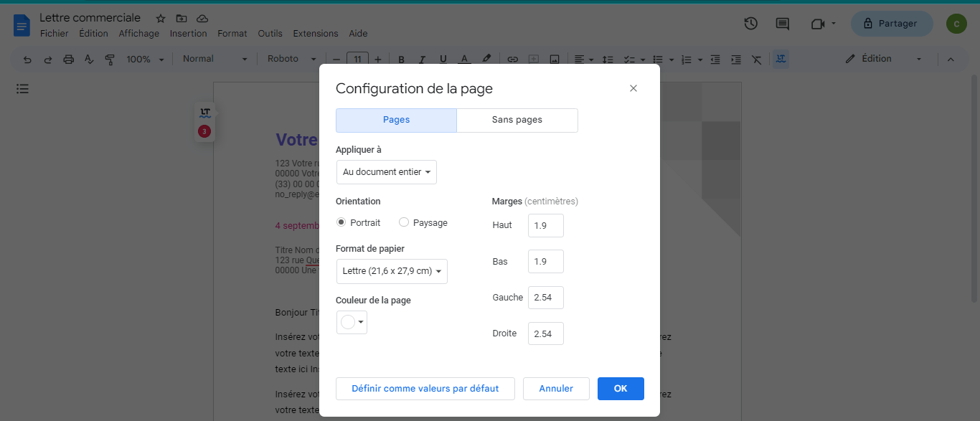Star the Lettre commerciale document
Screen dimensions: 980x421
tap(161, 18)
